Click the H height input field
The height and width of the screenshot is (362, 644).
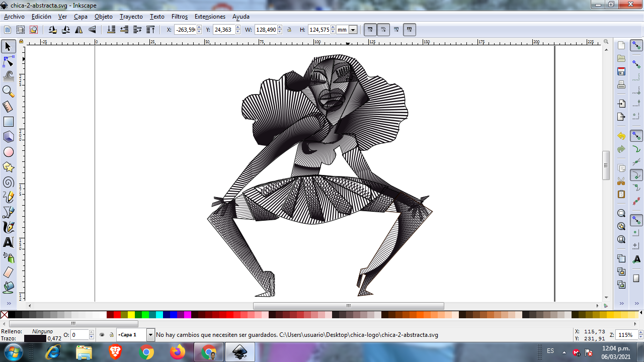point(319,30)
